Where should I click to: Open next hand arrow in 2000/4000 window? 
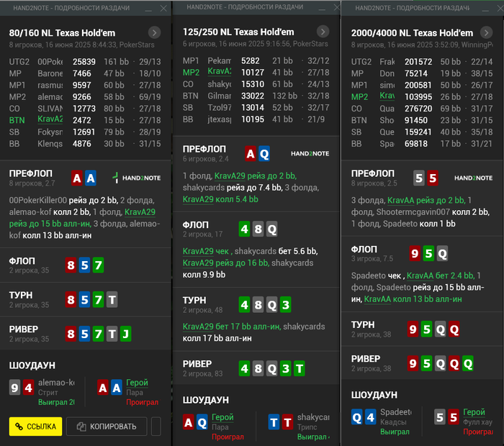tap(486, 32)
